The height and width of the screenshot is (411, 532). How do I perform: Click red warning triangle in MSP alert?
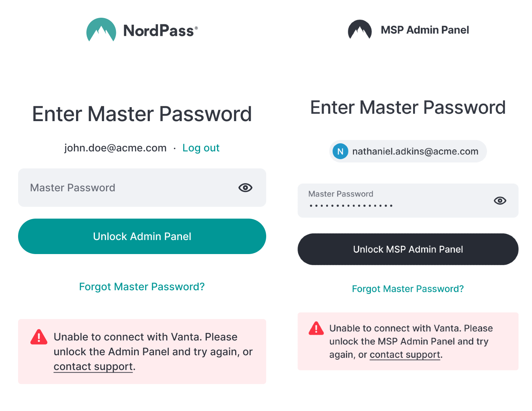pos(316,328)
